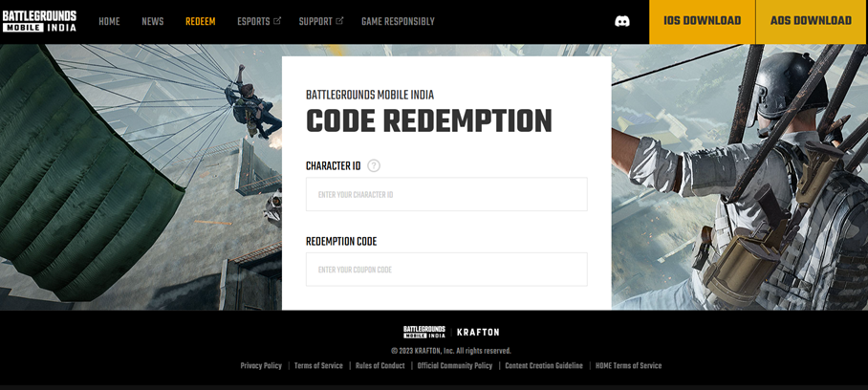The image size is (868, 390).
Task: Open the Esports external link
Action: click(259, 21)
